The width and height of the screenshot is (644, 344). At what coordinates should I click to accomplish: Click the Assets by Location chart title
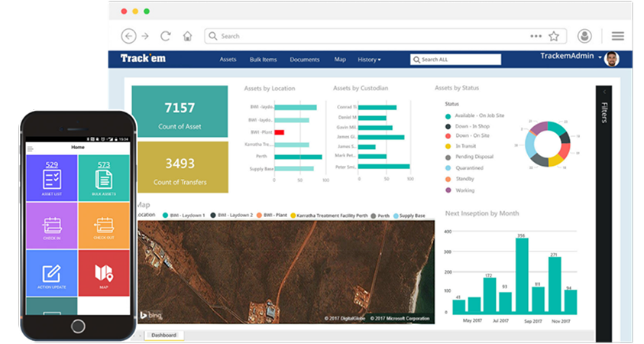pos(270,89)
